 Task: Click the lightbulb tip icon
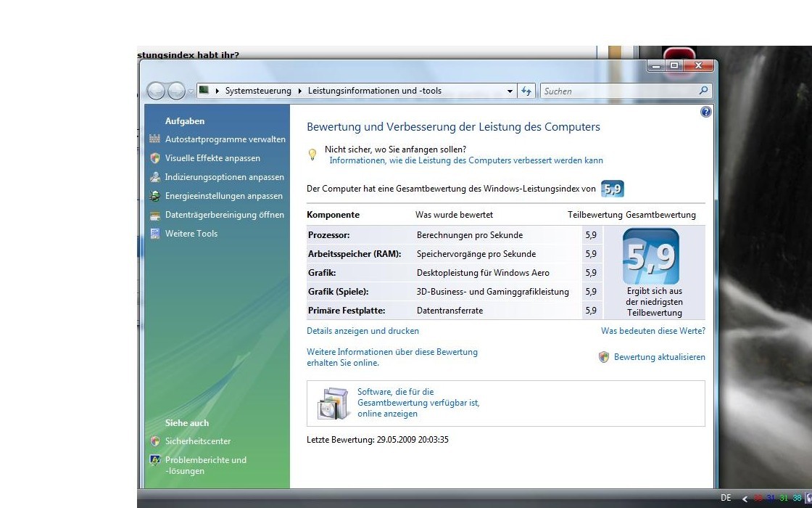(x=312, y=155)
